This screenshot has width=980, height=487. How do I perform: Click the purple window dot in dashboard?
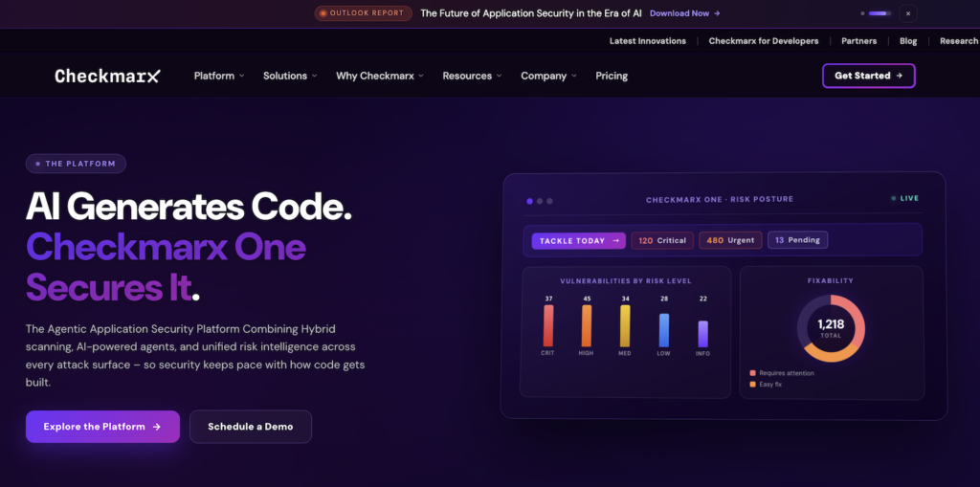click(x=530, y=201)
